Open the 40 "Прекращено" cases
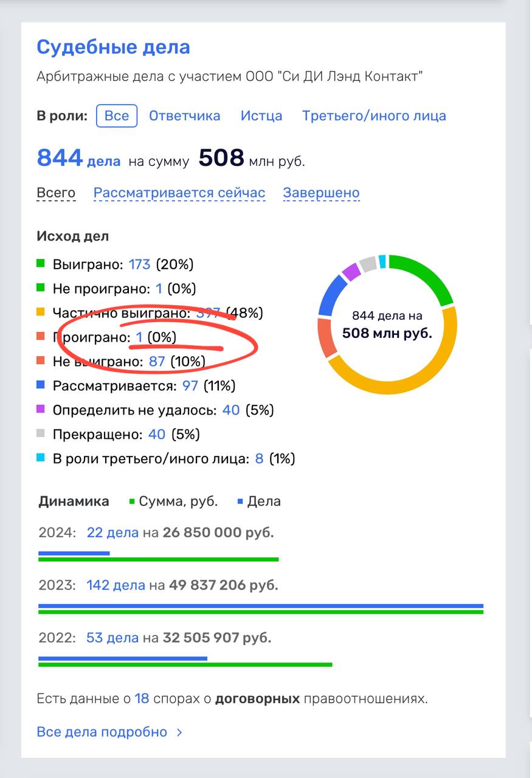532x778 pixels. coord(157,435)
